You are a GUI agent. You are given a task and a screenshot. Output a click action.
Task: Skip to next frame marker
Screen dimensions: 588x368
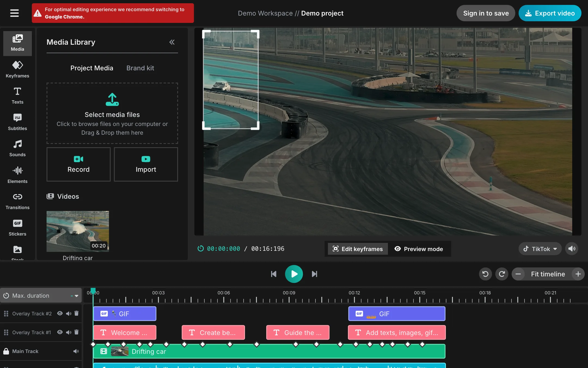(x=314, y=274)
